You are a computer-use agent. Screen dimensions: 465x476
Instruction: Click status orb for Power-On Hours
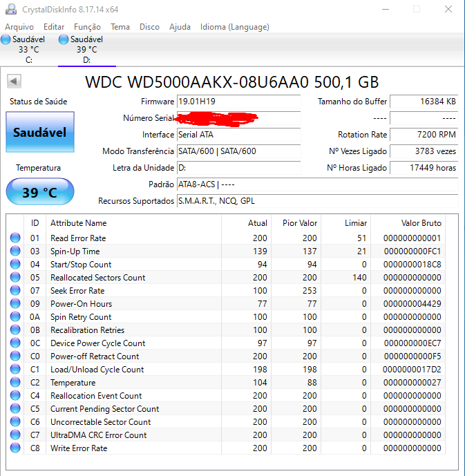[15, 303]
